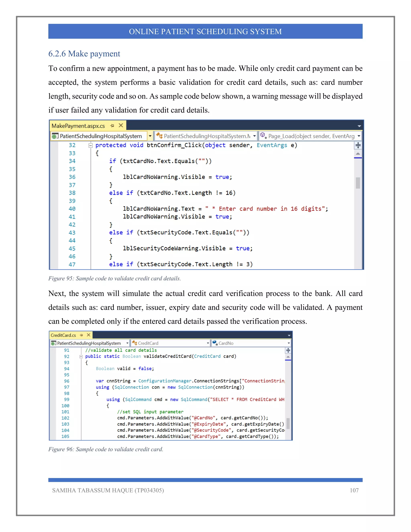Open the Page_Load member dropdown
This screenshot has width=411, height=532.
point(359,136)
